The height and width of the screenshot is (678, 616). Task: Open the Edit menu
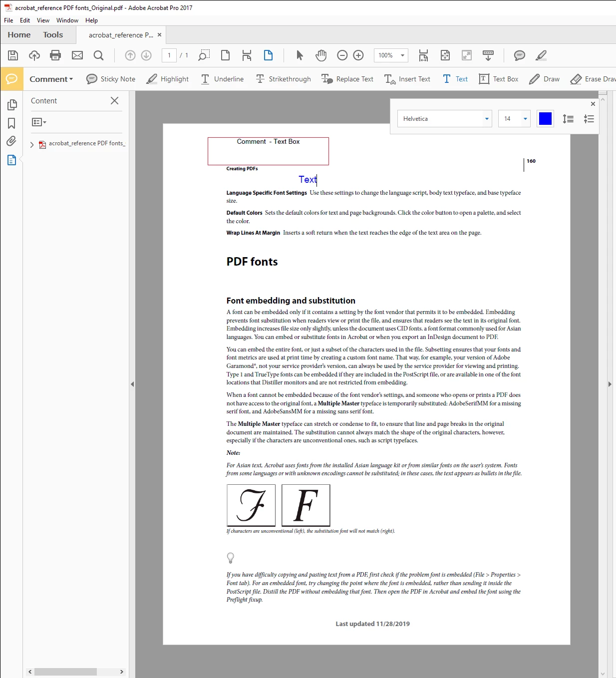point(25,20)
